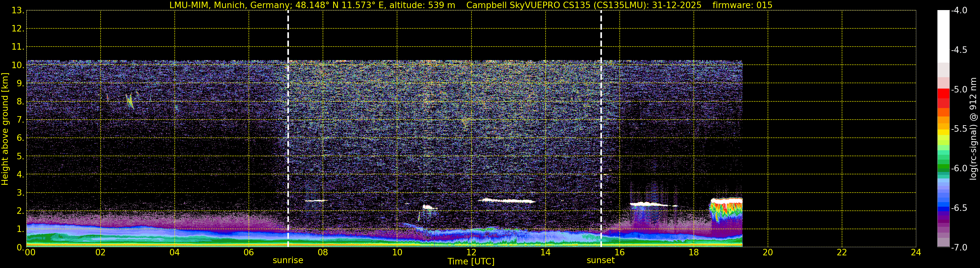Screen dimensions: 980x268
Task: Click the colorful cloud echo after 18 UTC
Action: 726,211
